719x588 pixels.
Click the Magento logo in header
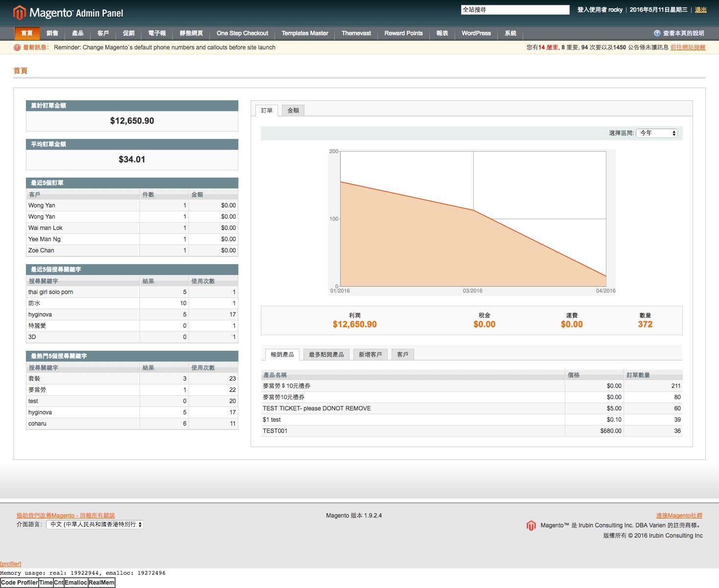point(68,13)
